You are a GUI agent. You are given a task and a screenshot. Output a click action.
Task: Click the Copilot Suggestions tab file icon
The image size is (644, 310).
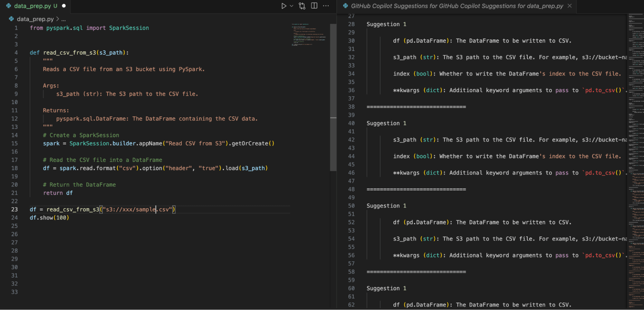point(345,6)
